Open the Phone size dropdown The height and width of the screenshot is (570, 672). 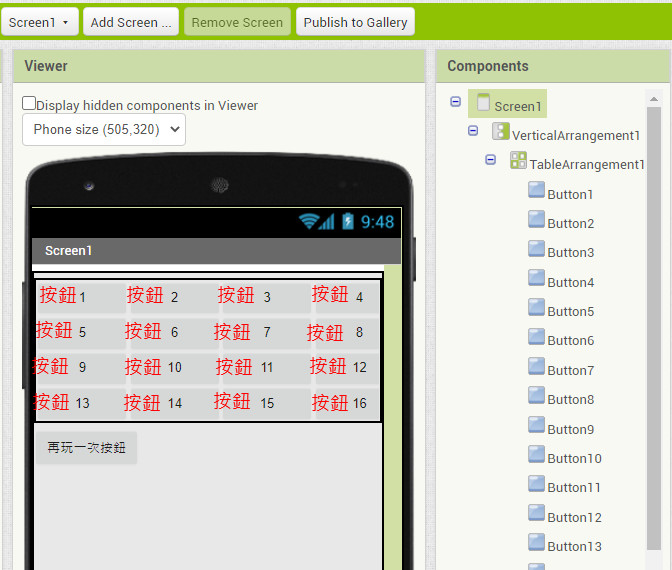[x=104, y=129]
